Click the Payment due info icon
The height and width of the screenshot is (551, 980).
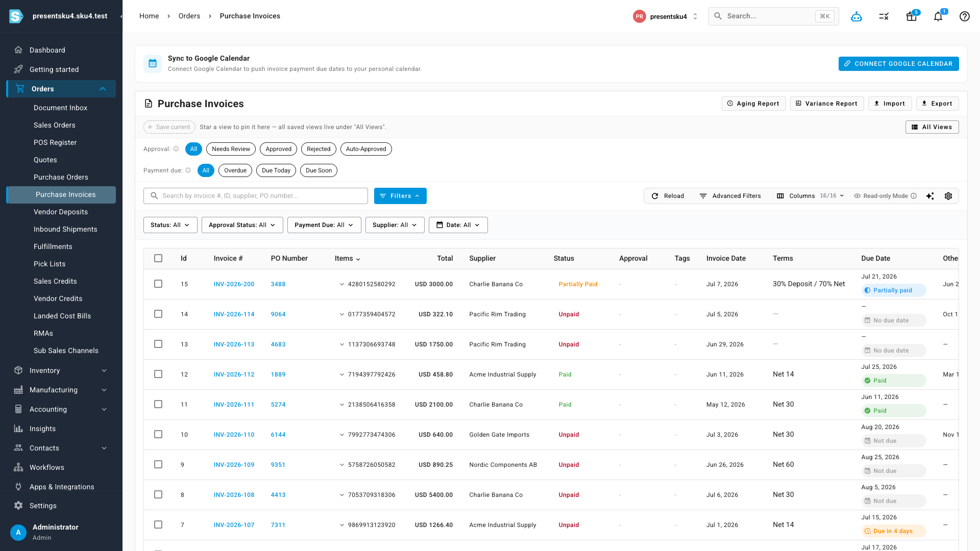point(188,170)
